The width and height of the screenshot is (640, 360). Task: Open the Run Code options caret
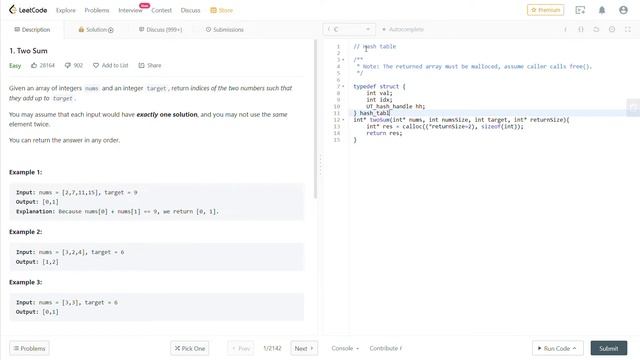coord(574,348)
